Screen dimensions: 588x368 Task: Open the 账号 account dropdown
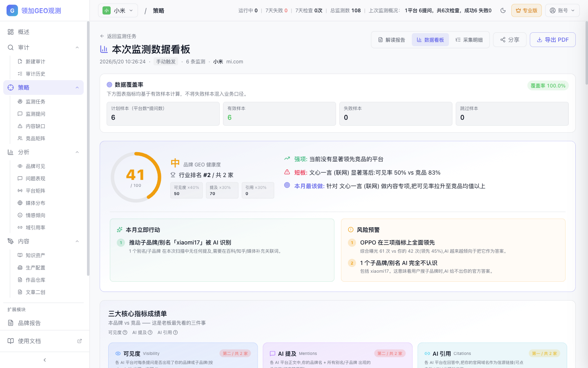click(562, 11)
